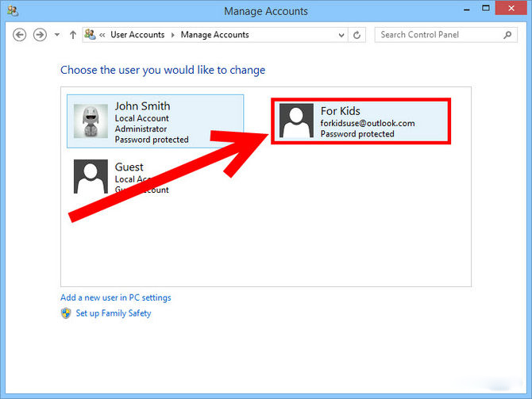This screenshot has width=532, height=399.
Task: Click the search magnifier icon
Action: tap(507, 35)
